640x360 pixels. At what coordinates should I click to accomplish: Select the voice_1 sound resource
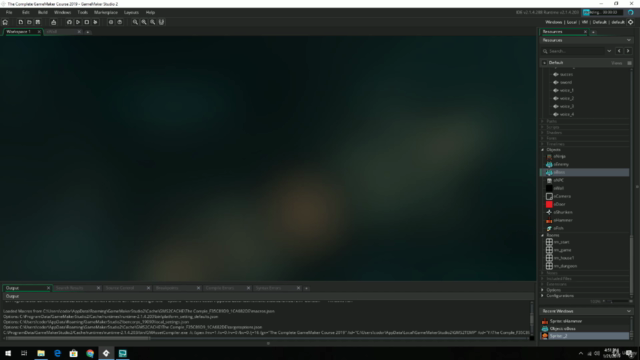[567, 90]
